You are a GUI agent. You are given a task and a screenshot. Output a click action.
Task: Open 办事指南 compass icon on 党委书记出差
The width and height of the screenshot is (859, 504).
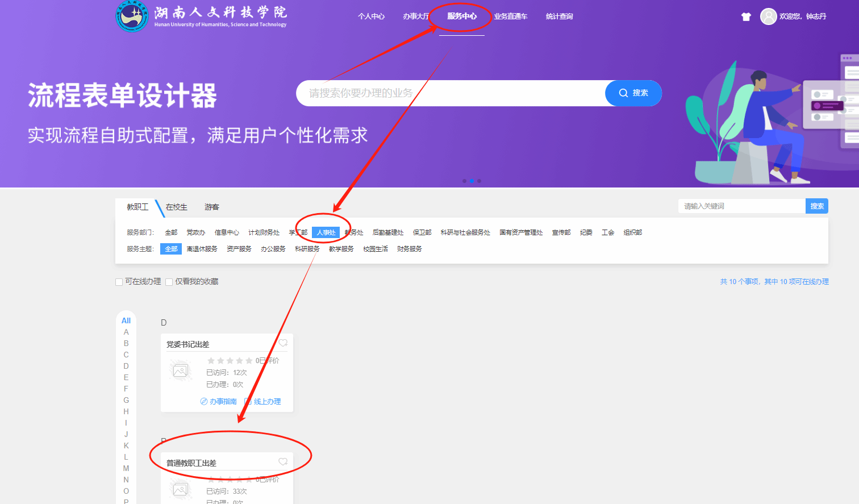tap(204, 402)
